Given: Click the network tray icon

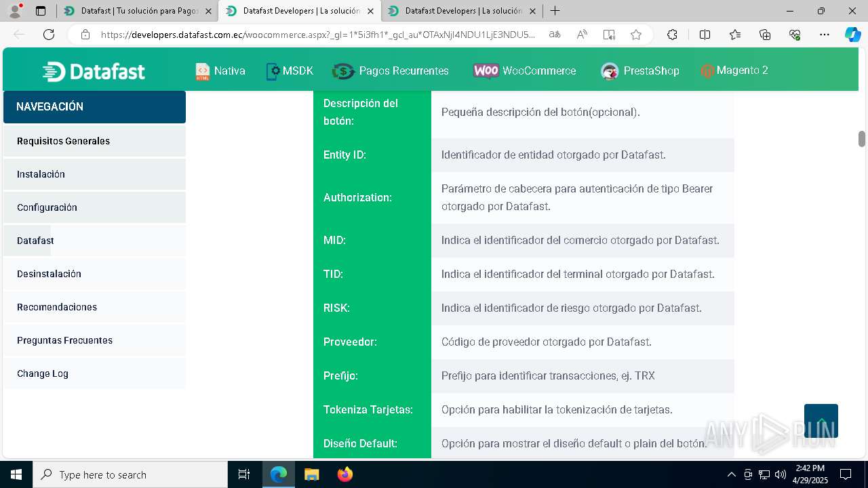Looking at the screenshot, I should point(764,474).
